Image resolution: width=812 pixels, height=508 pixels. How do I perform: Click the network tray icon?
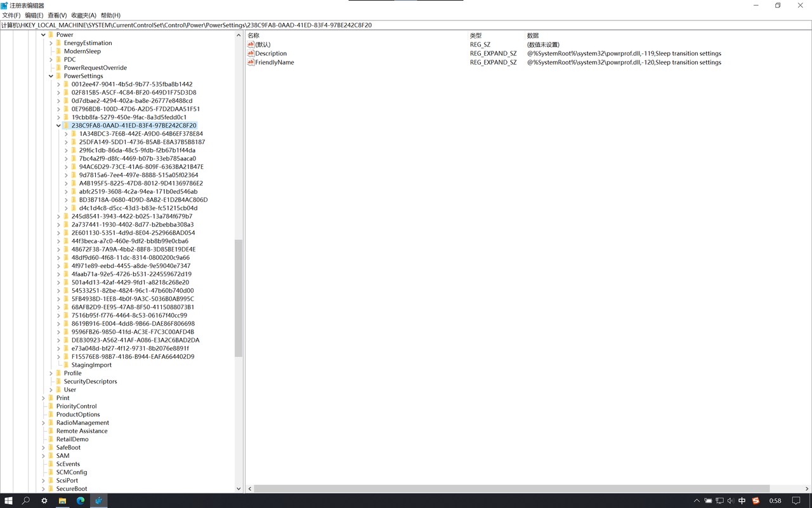pos(719,501)
